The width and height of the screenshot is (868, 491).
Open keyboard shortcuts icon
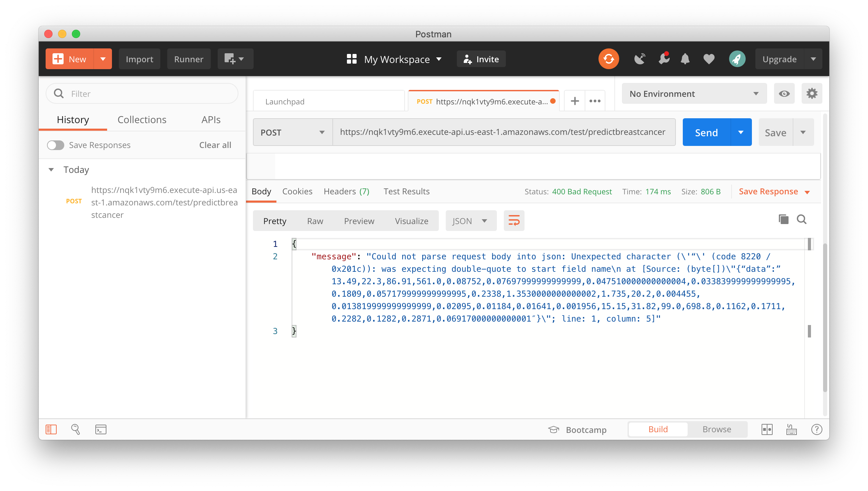point(791,429)
